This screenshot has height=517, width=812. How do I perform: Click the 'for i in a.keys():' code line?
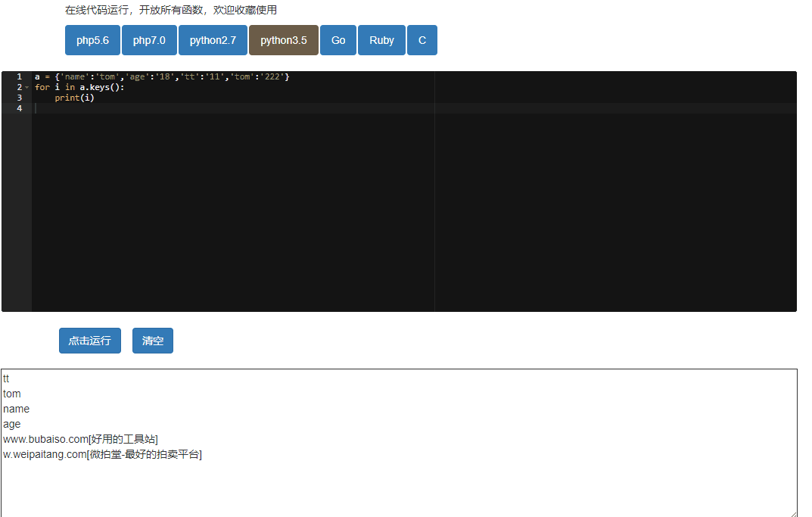[79, 87]
